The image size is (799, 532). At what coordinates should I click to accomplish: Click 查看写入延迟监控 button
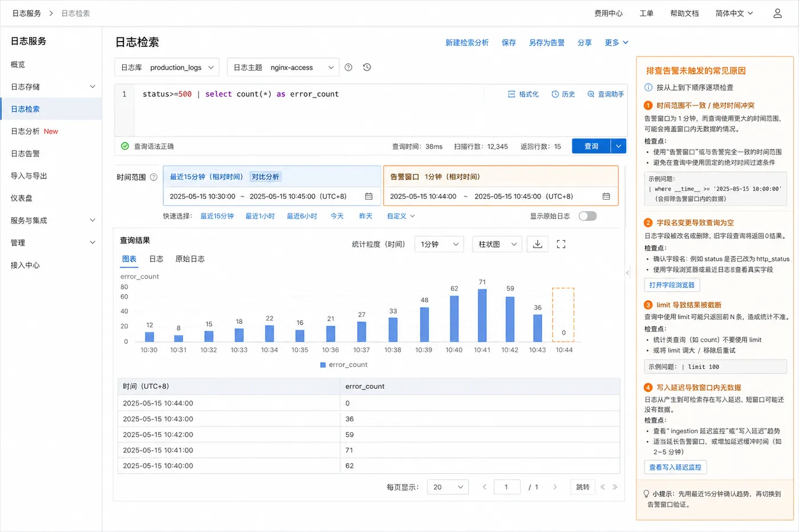click(675, 467)
